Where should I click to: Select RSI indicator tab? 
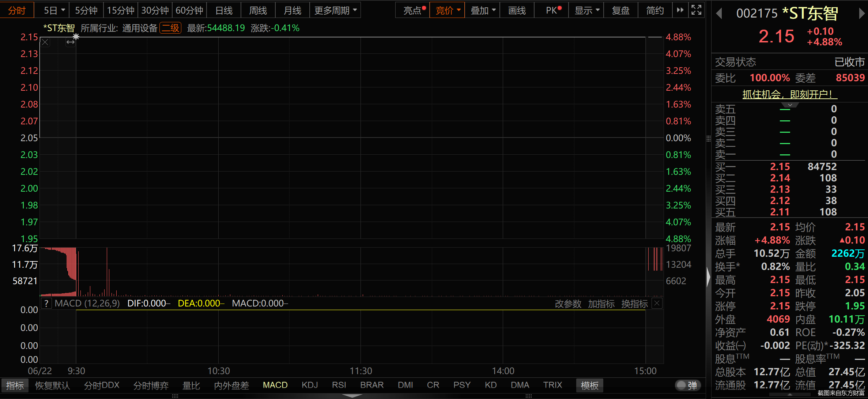(x=339, y=385)
